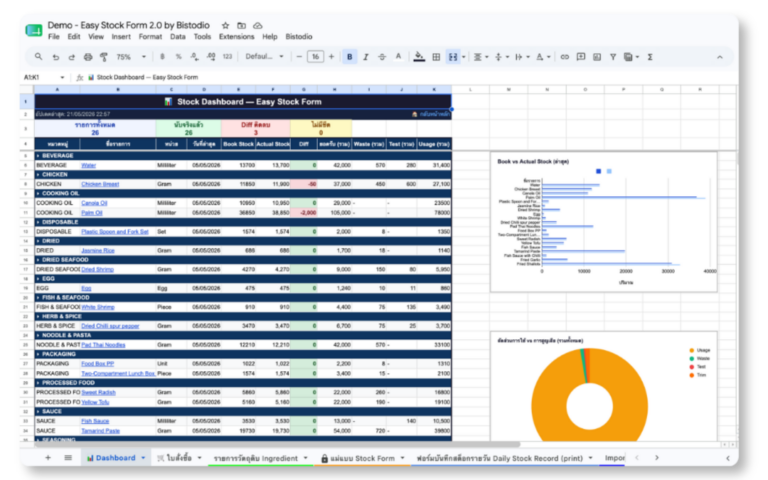The height and width of the screenshot is (480, 768).
Task: Switch to the Stock Form sheet tab
Action: point(362,458)
